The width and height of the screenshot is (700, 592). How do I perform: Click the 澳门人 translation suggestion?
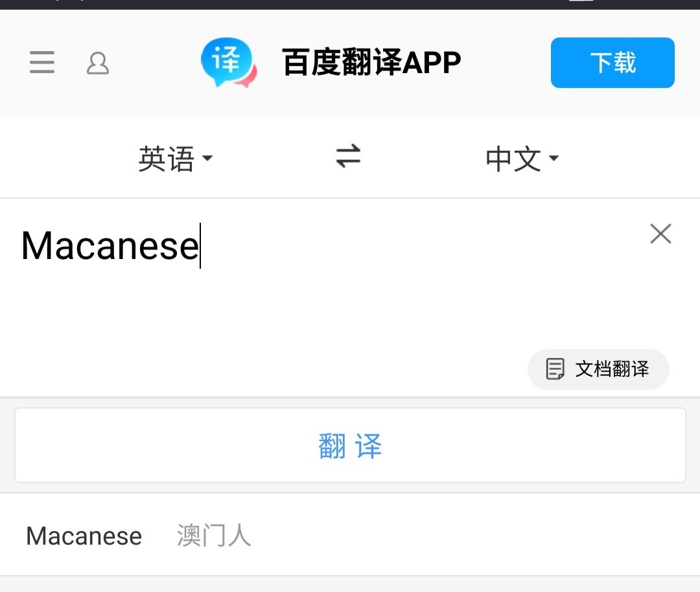point(214,536)
